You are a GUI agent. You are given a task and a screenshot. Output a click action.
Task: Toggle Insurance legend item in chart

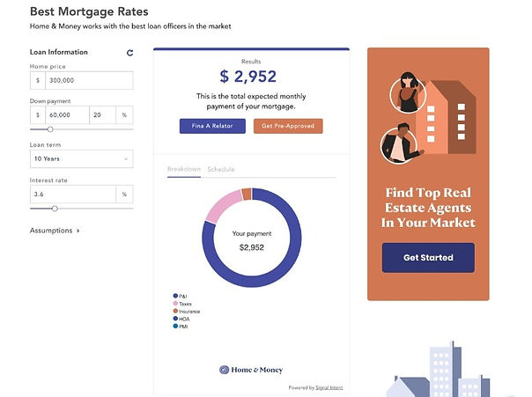pyautogui.click(x=186, y=312)
